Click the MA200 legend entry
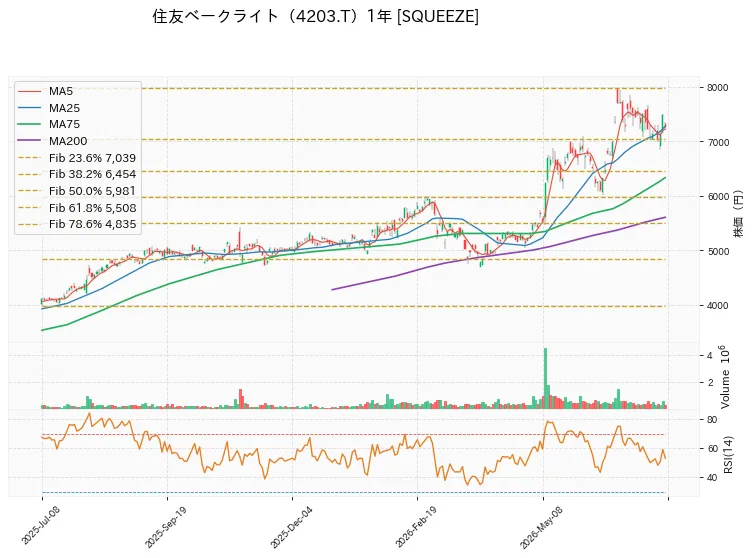The image size is (752, 558). click(52, 141)
